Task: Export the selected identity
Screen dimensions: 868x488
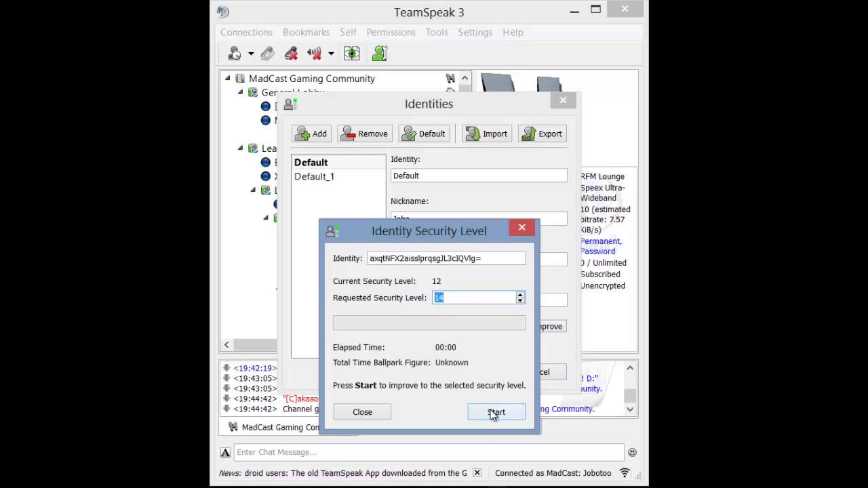Action: point(542,134)
